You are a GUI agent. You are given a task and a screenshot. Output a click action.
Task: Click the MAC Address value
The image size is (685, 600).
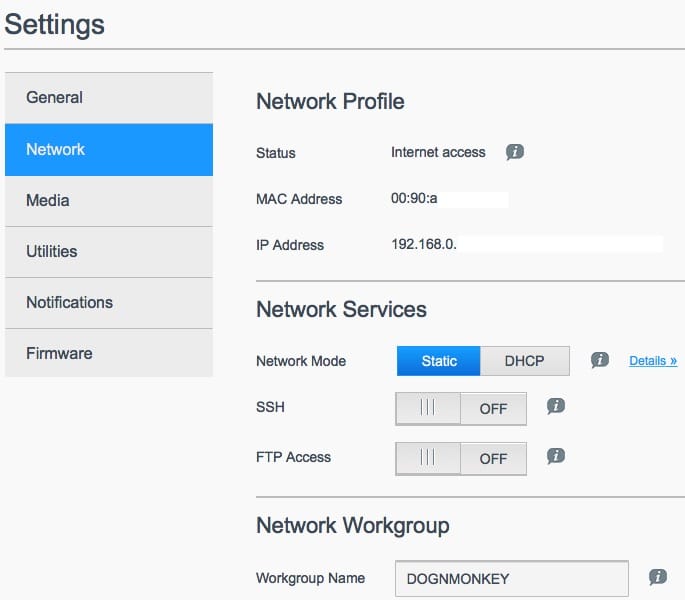tap(414, 199)
